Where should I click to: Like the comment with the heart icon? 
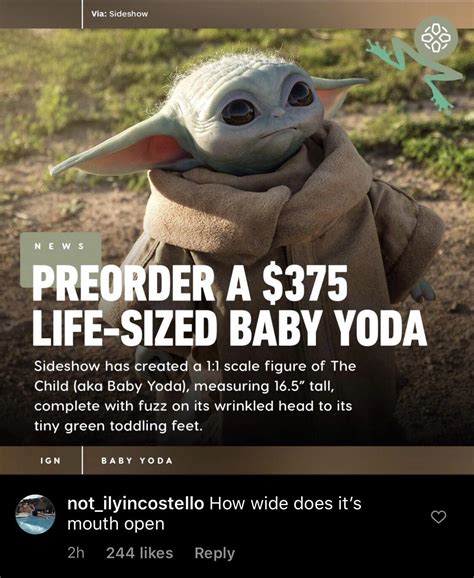[x=438, y=517]
